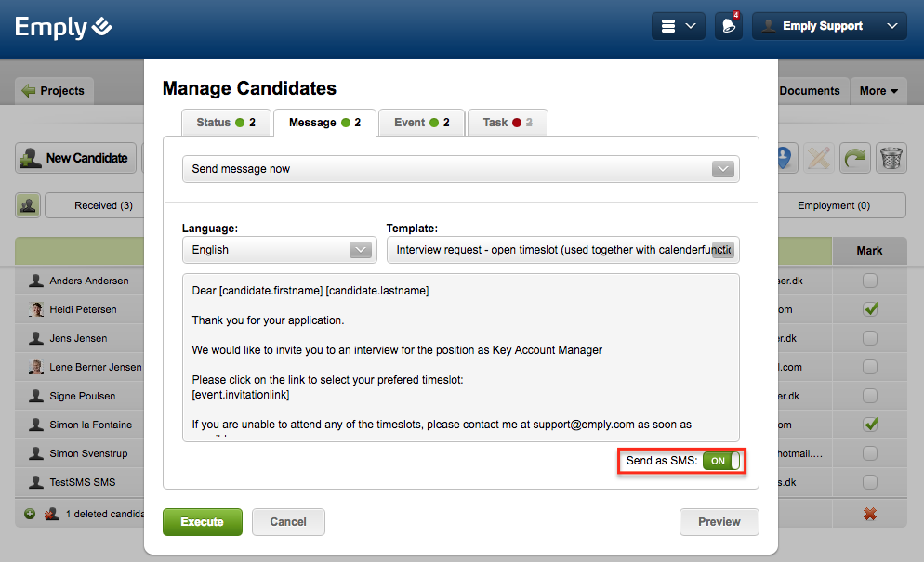Switch to the Event tab
Screen dimensions: 924x562
tap(421, 123)
